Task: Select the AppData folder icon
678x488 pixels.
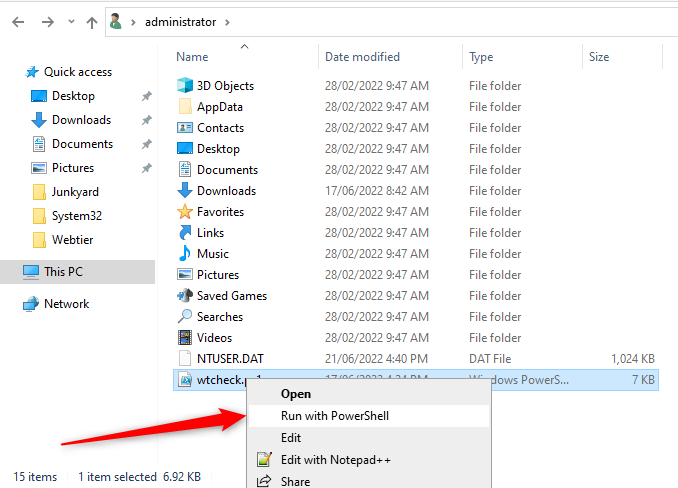Action: (185, 106)
